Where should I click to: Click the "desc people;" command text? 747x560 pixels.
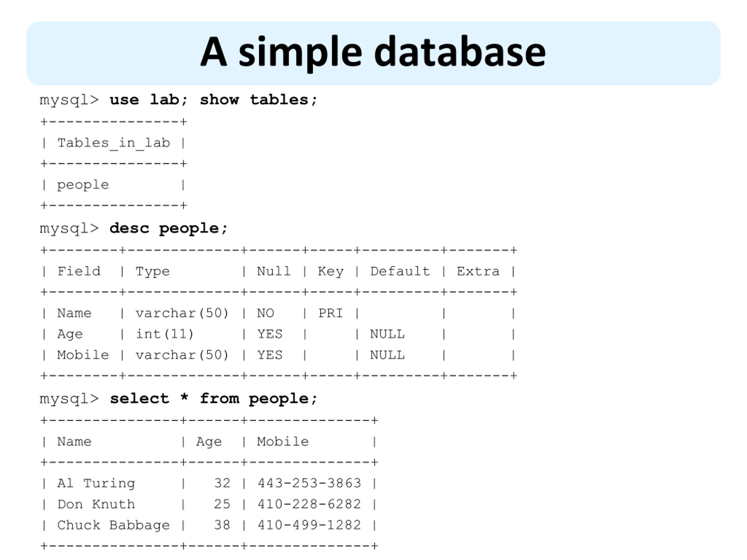169,229
